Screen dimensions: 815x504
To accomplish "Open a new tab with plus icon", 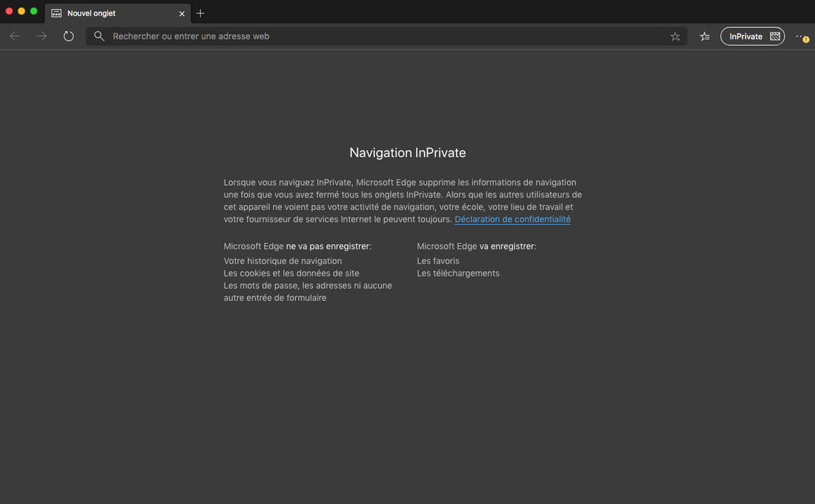I will [x=200, y=13].
